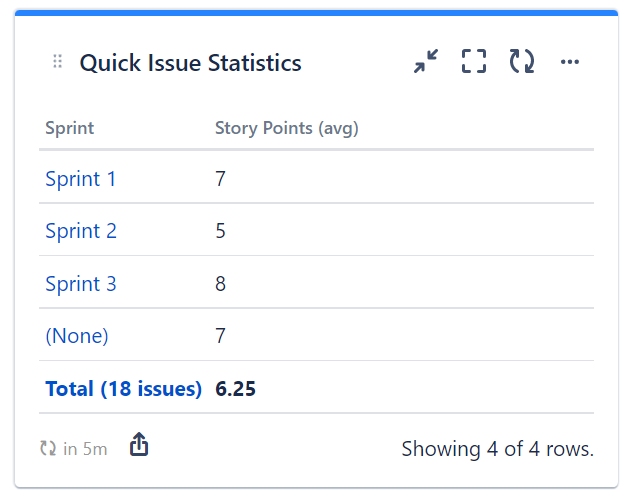
Task: Select the value 8 in the Sprint 3 row
Action: point(220,284)
